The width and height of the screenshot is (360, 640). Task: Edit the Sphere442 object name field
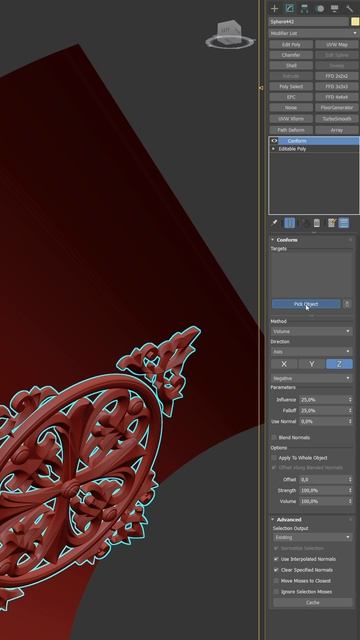pyautogui.click(x=309, y=22)
